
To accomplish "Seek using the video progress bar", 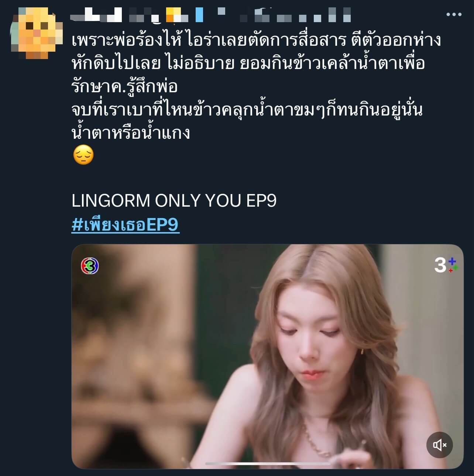I will 267,463.
